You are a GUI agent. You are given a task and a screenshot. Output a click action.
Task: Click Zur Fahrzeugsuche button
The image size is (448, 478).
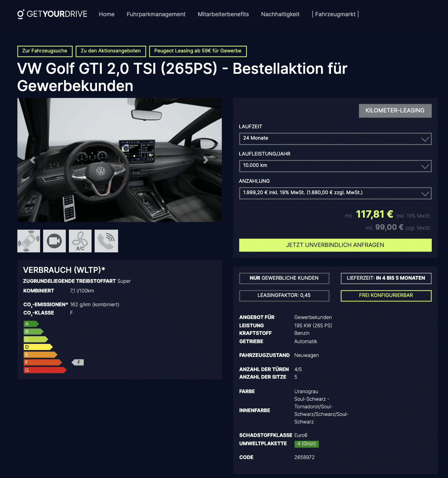pos(45,51)
